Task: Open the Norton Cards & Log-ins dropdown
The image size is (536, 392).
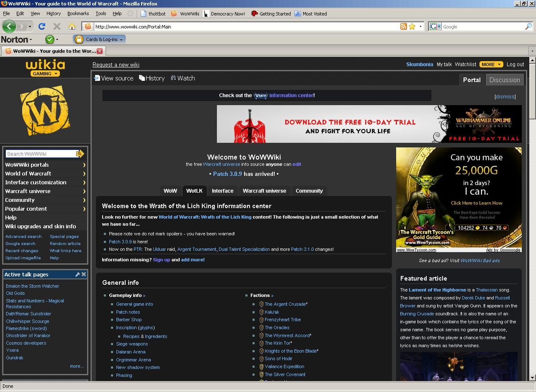Action: (x=100, y=39)
